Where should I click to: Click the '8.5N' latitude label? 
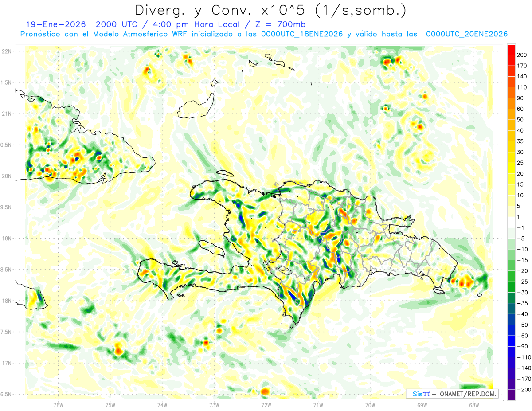[x=7, y=270]
